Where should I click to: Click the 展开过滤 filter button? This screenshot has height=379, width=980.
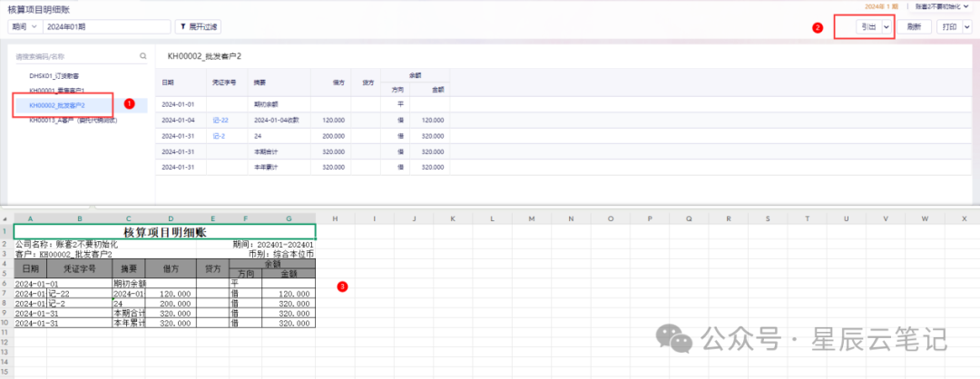[x=198, y=27]
